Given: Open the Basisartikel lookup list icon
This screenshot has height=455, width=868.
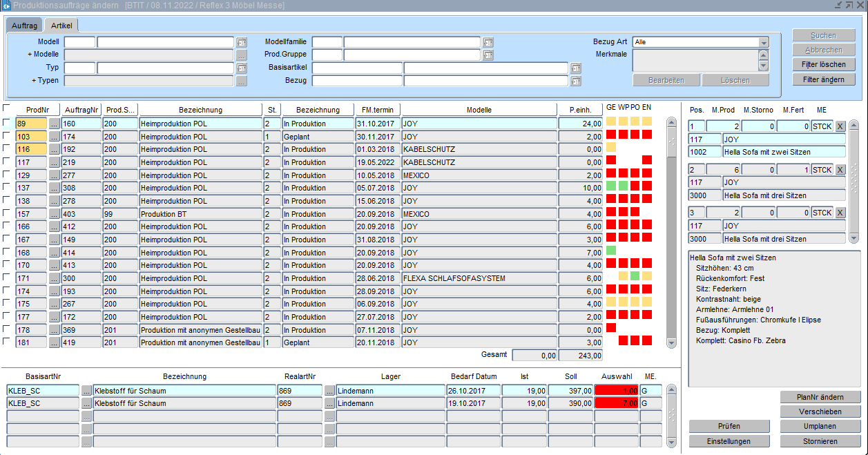Looking at the screenshot, I should pyautogui.click(x=576, y=68).
